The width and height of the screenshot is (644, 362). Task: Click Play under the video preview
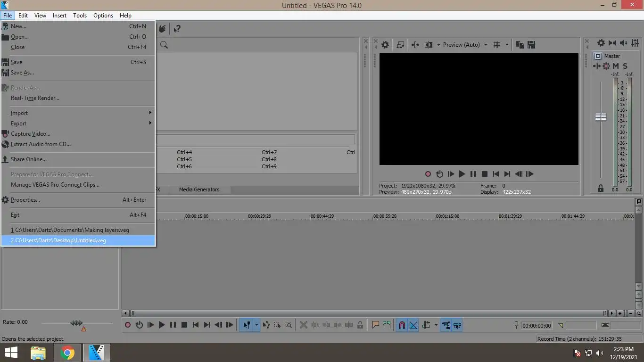(462, 174)
